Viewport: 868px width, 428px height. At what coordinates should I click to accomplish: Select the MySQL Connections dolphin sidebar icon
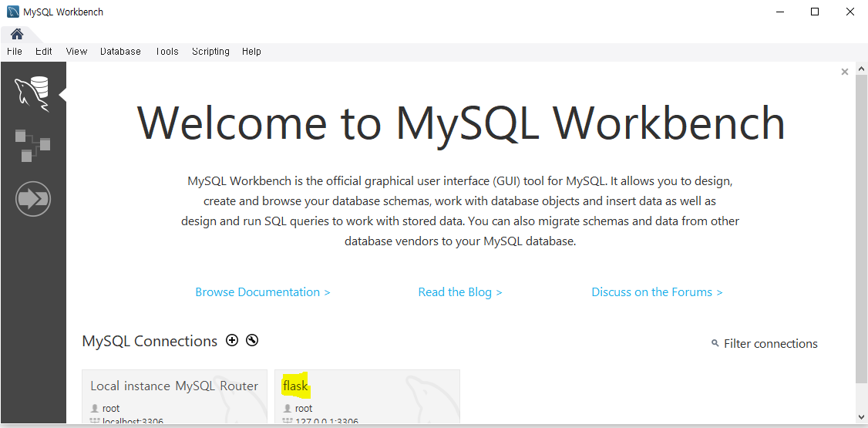coord(32,94)
